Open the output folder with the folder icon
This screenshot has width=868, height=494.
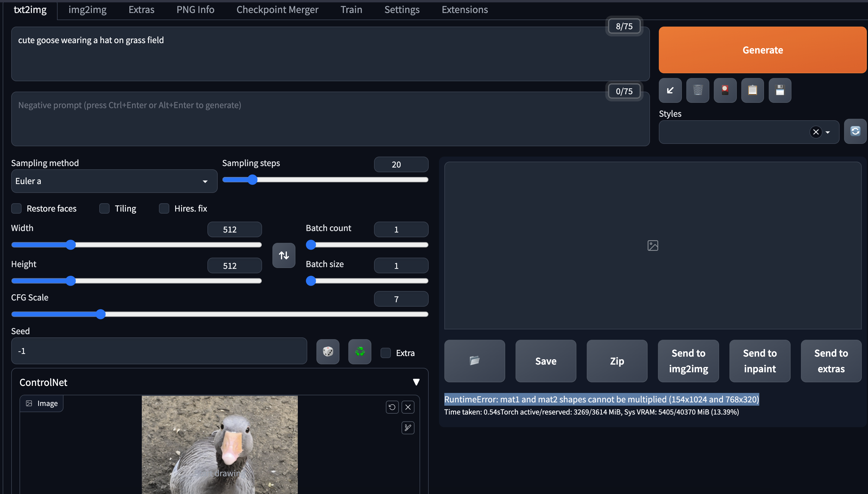tap(474, 361)
